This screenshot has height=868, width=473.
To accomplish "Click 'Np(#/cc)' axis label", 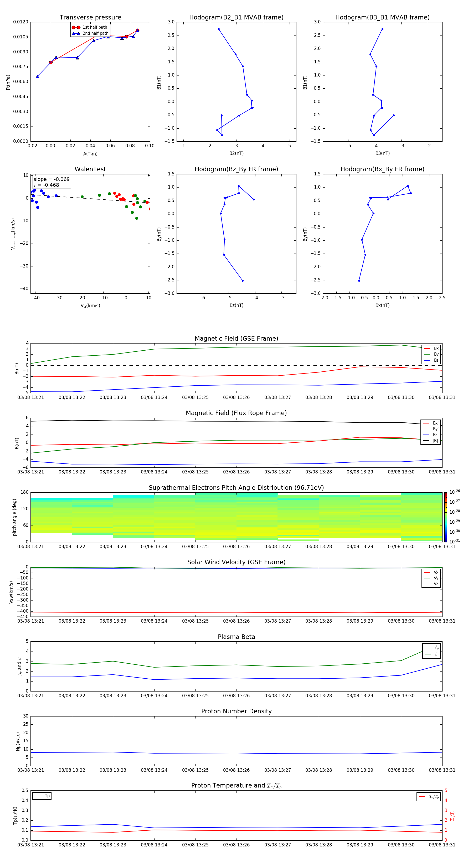I will pos(18,741).
